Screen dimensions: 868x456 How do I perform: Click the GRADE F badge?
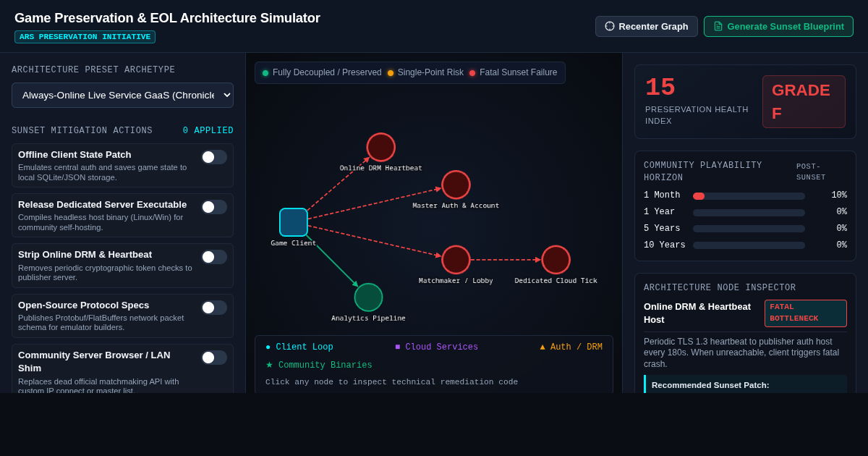tap(804, 102)
